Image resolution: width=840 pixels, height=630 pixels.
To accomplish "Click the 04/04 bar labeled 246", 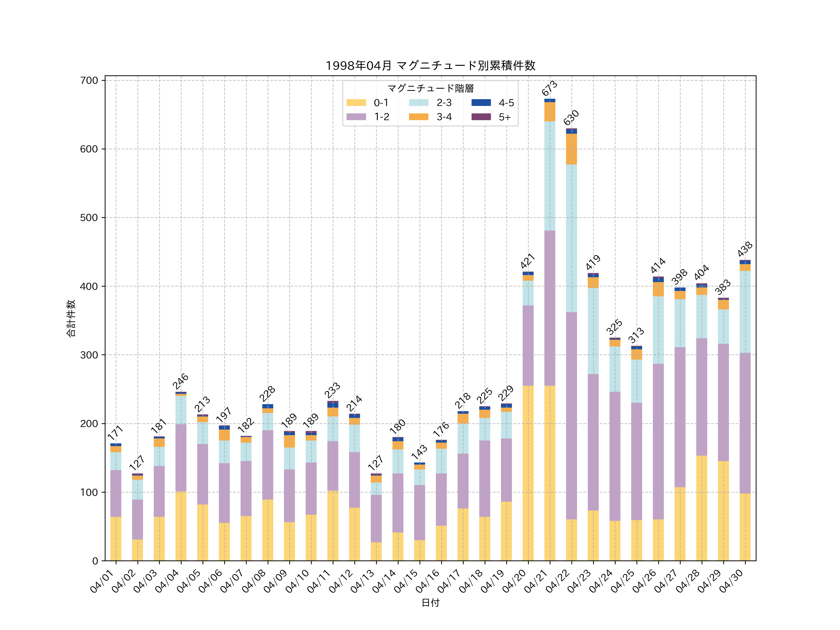I will (x=181, y=476).
